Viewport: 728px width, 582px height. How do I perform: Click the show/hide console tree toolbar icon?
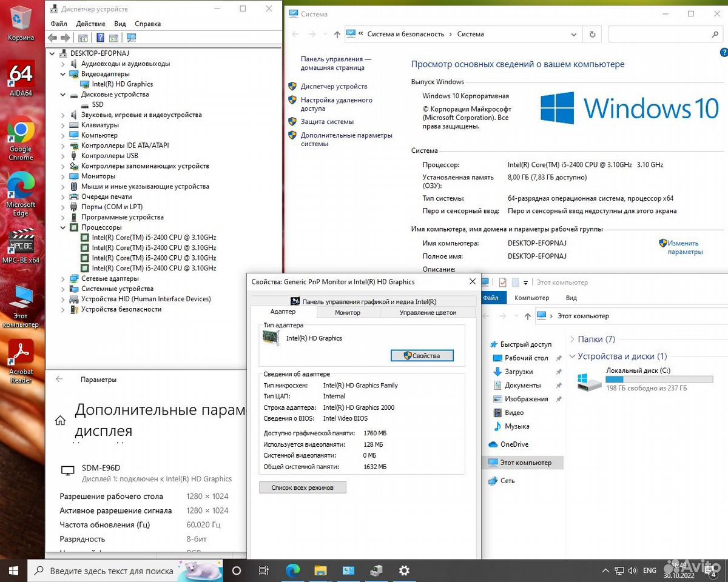click(83, 38)
